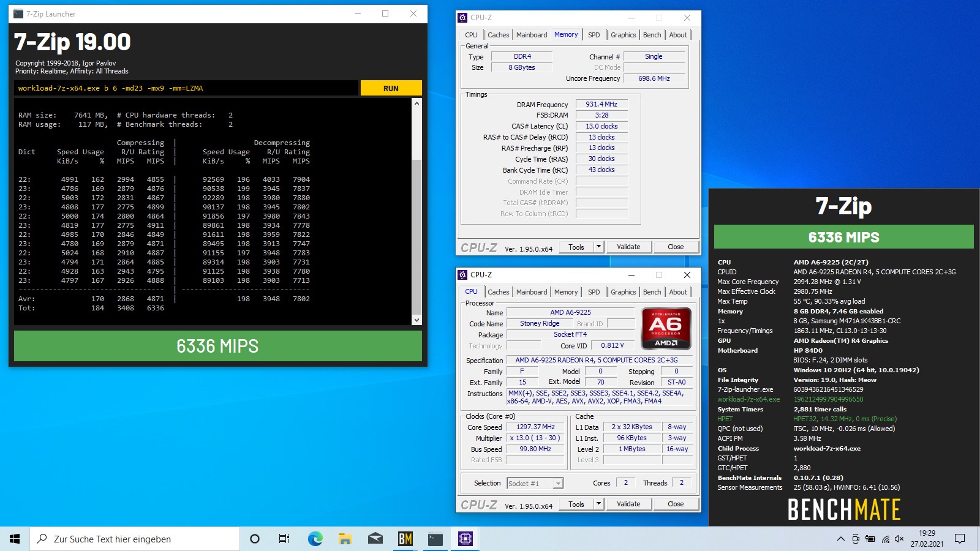Switch to BenchMate taskbar icon
The width and height of the screenshot is (980, 551).
(x=405, y=539)
